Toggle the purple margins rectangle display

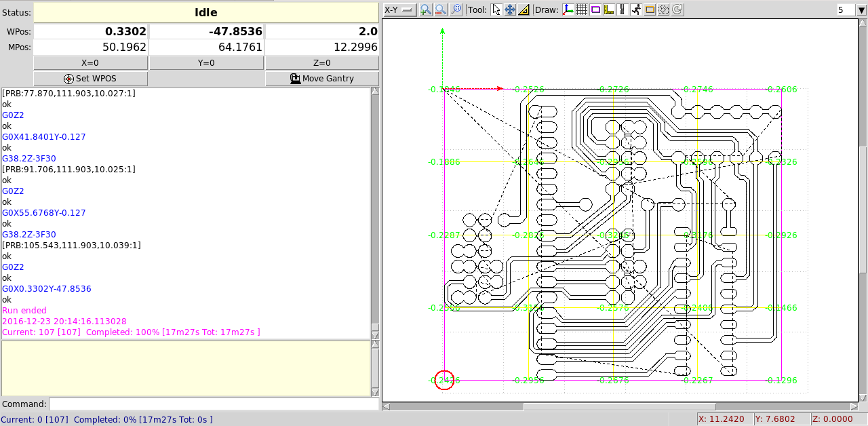[x=595, y=9]
